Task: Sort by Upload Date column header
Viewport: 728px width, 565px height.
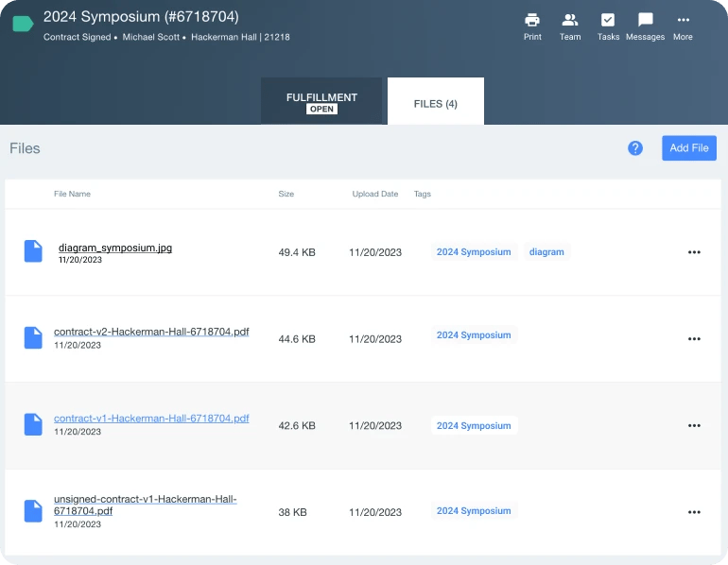Action: click(374, 194)
